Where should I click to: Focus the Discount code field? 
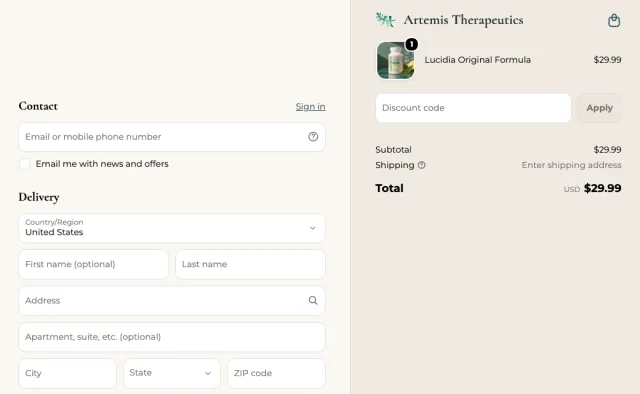pos(473,108)
